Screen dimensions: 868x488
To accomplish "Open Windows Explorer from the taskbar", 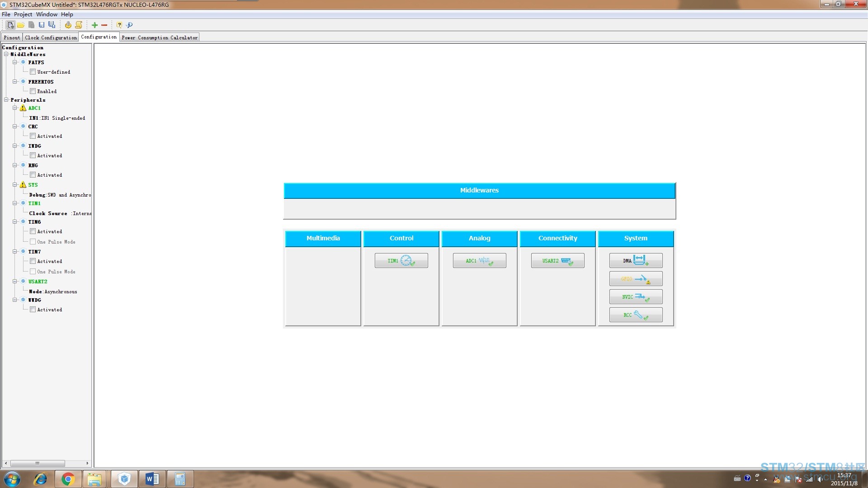I will point(94,479).
